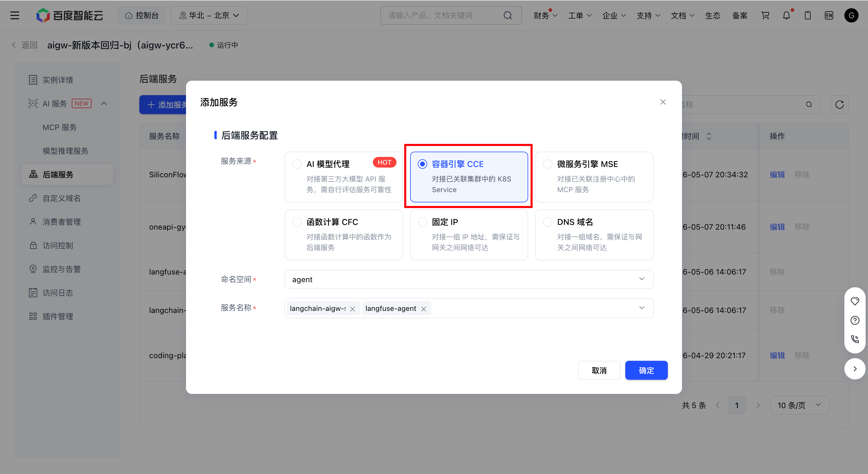Open the 备案 top navigation link
868x474 pixels.
740,16
